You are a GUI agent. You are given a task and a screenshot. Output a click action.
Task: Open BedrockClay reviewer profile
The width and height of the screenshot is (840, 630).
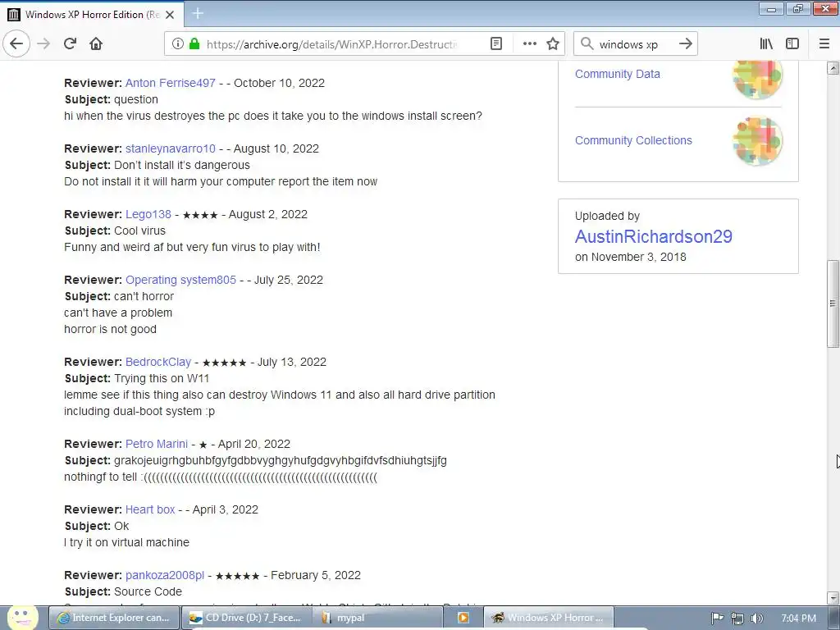[x=158, y=362]
